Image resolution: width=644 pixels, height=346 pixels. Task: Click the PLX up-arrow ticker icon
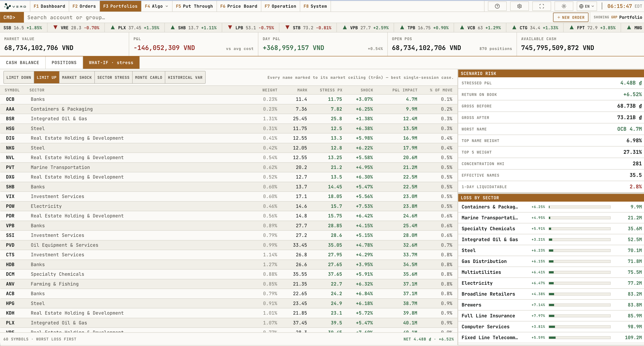[113, 28]
